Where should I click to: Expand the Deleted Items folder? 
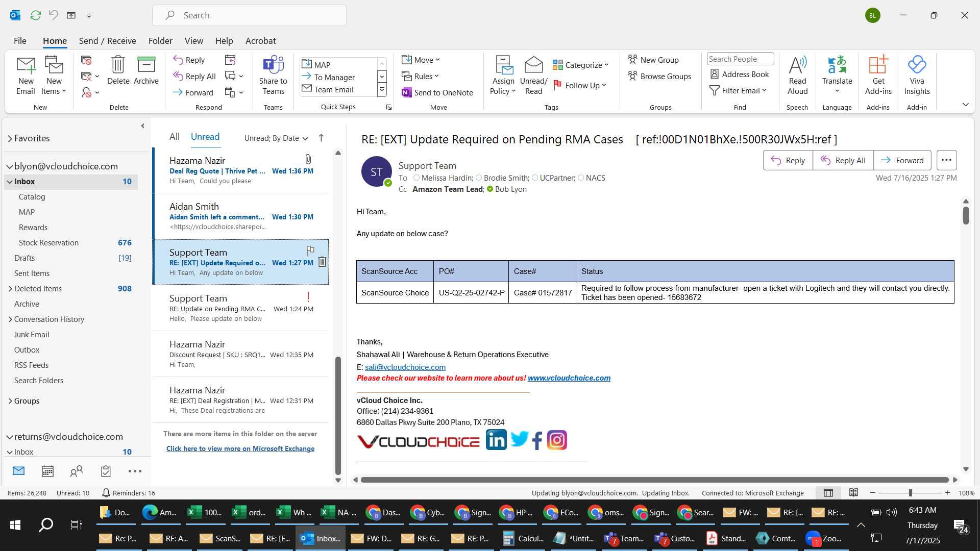(x=10, y=289)
